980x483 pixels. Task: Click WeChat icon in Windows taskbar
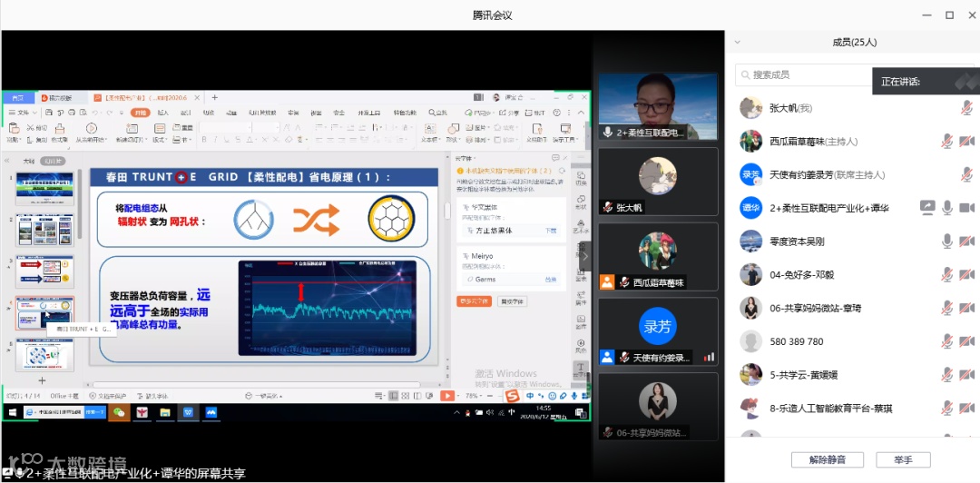(118, 412)
